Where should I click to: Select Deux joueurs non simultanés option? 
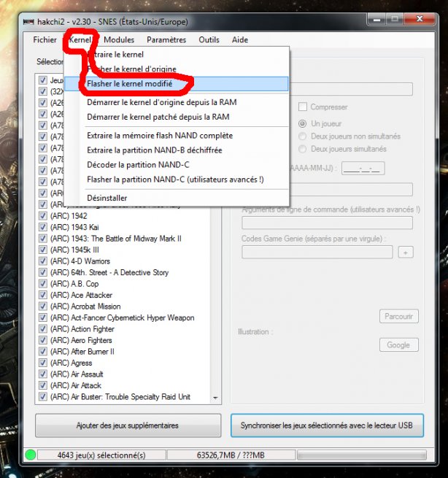point(302,136)
